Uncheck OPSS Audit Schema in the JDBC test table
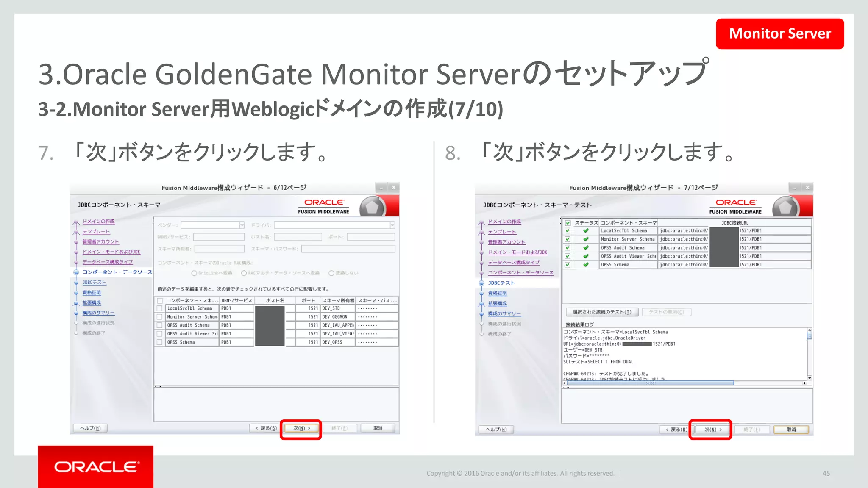Viewport: 868px width, 488px height. (x=568, y=248)
